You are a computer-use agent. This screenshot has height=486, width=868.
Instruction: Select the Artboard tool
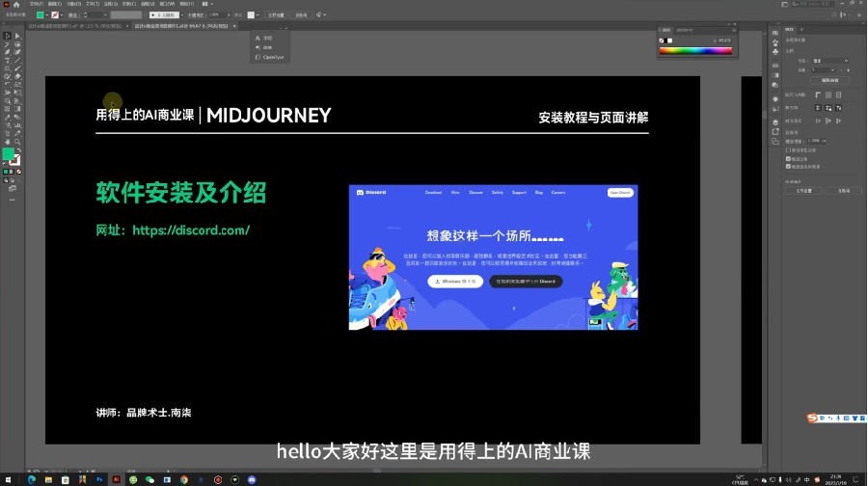pyautogui.click(x=7, y=133)
